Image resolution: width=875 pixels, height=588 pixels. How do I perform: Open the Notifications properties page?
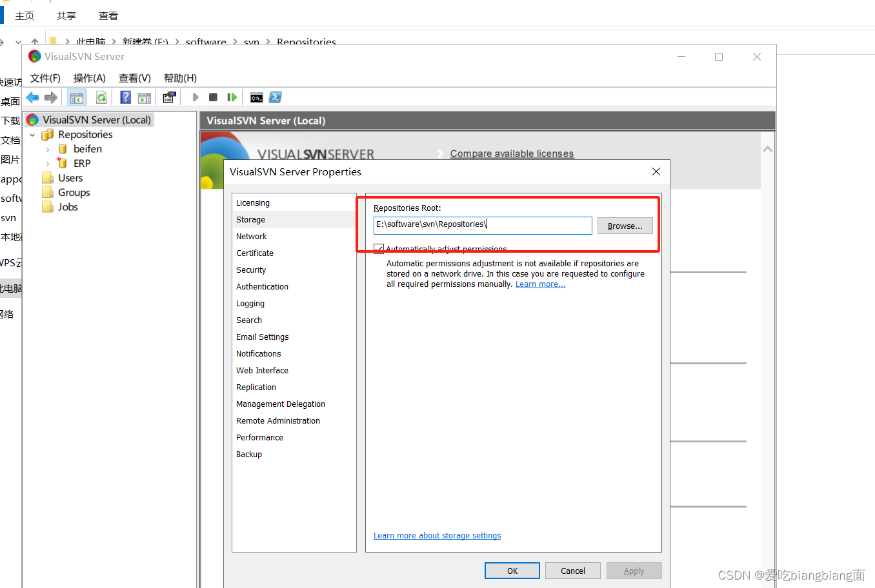tap(294, 353)
